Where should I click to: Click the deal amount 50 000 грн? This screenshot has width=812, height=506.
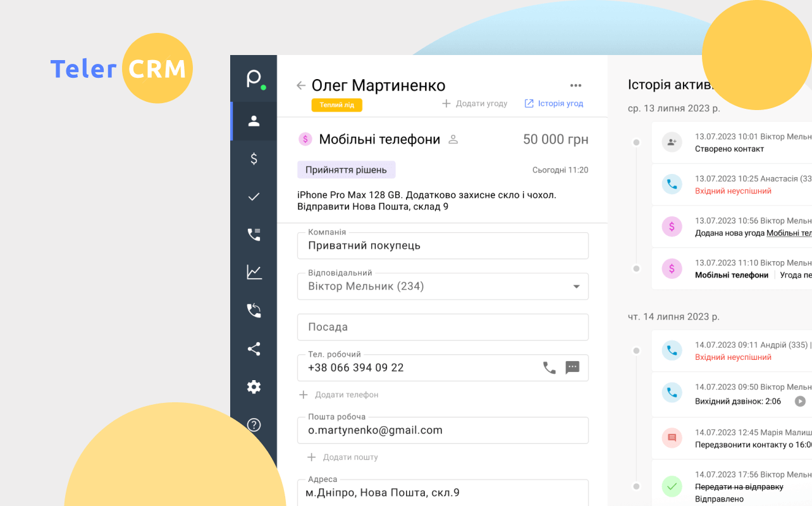pos(556,140)
